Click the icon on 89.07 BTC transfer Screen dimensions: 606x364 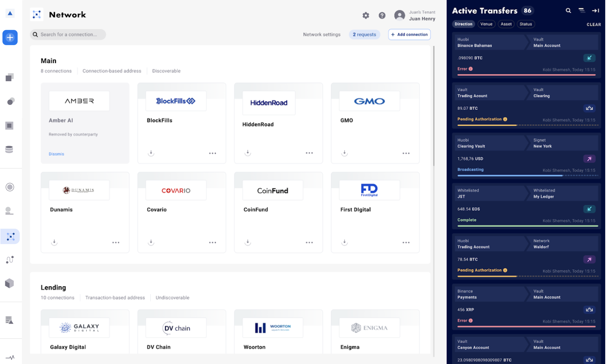(x=589, y=108)
